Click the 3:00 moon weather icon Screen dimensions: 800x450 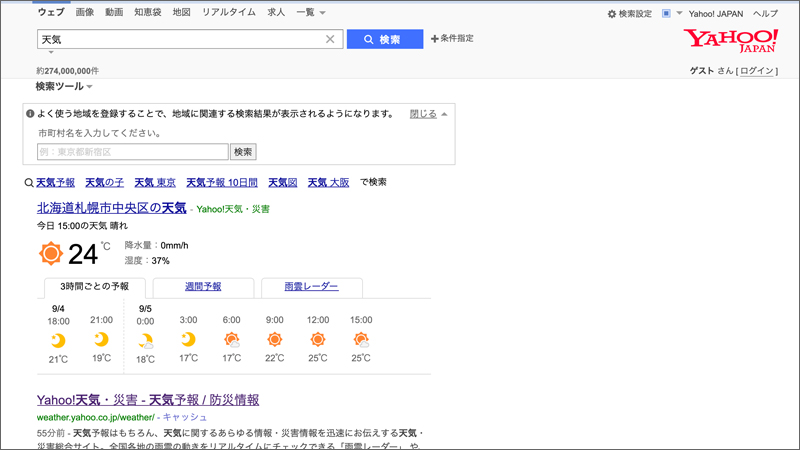188,339
